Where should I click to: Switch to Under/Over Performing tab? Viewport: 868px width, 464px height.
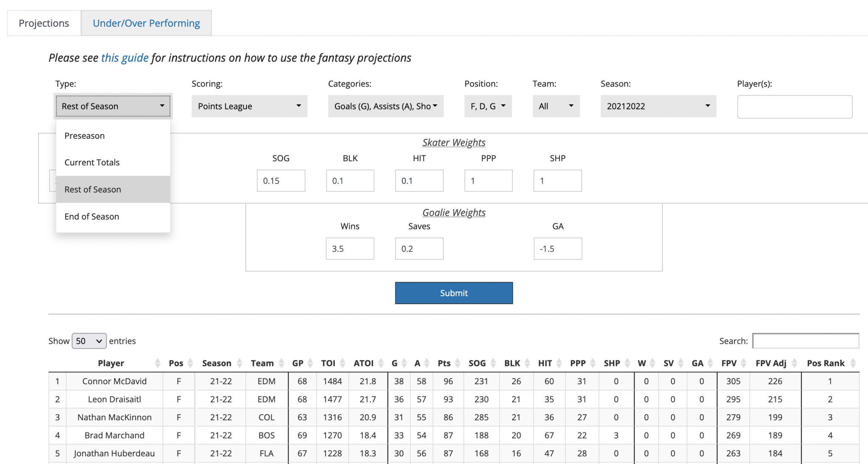click(x=146, y=23)
